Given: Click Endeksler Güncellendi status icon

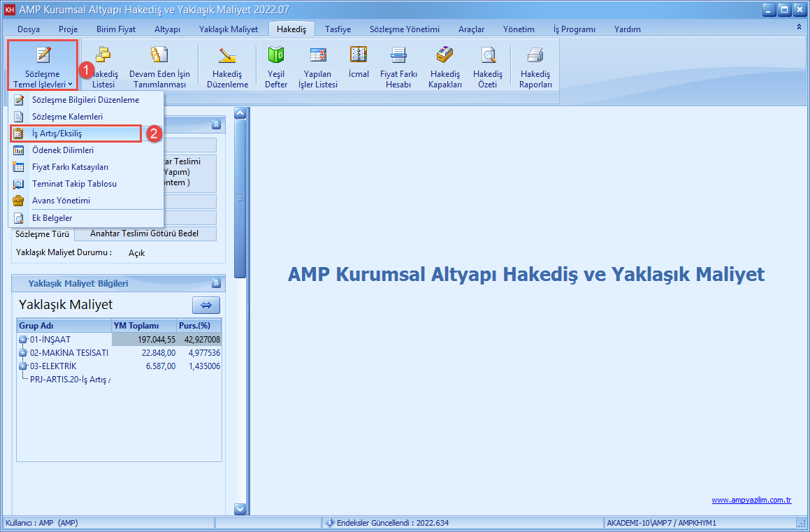Looking at the screenshot, I should coord(330,523).
